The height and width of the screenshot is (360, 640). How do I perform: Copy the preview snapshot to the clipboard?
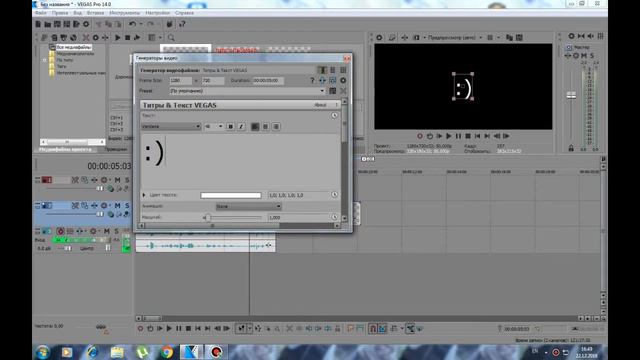509,38
